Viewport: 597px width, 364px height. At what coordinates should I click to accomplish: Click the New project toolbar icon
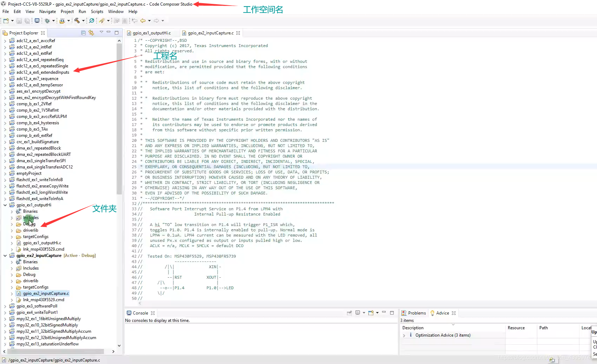coord(6,21)
